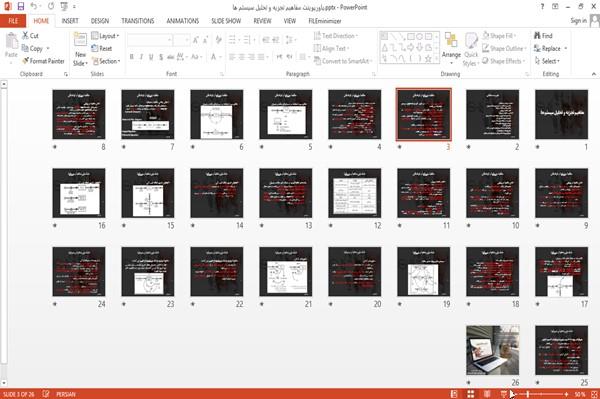Open Clipboard pane dialog launcher
This screenshot has height=399, width=600.
click(66, 75)
